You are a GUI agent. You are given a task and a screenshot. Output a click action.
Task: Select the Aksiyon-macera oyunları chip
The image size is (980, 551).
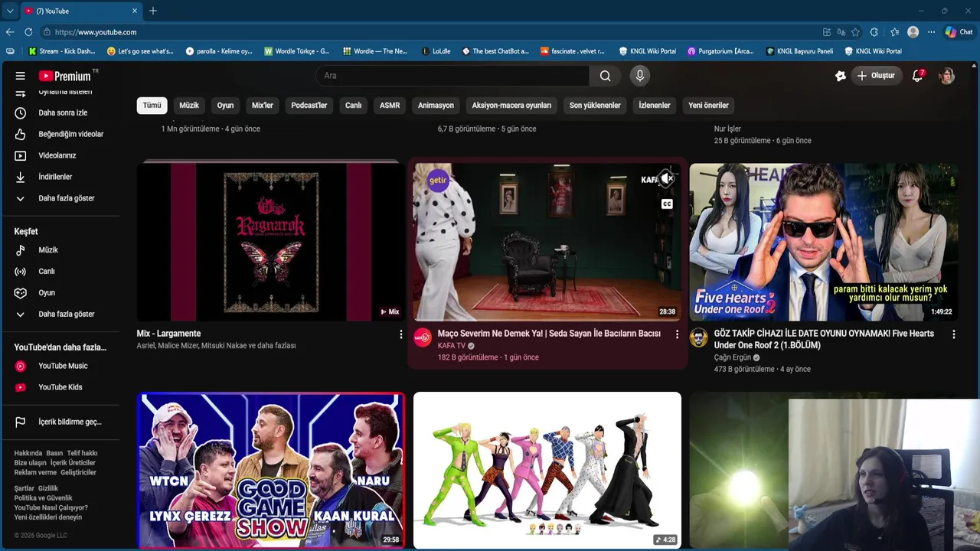click(511, 106)
